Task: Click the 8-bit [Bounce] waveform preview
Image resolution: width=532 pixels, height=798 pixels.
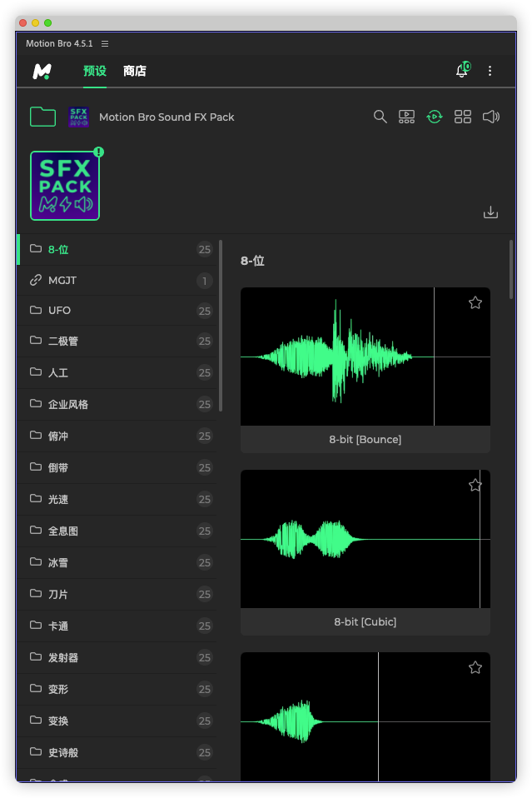Action: [365, 357]
